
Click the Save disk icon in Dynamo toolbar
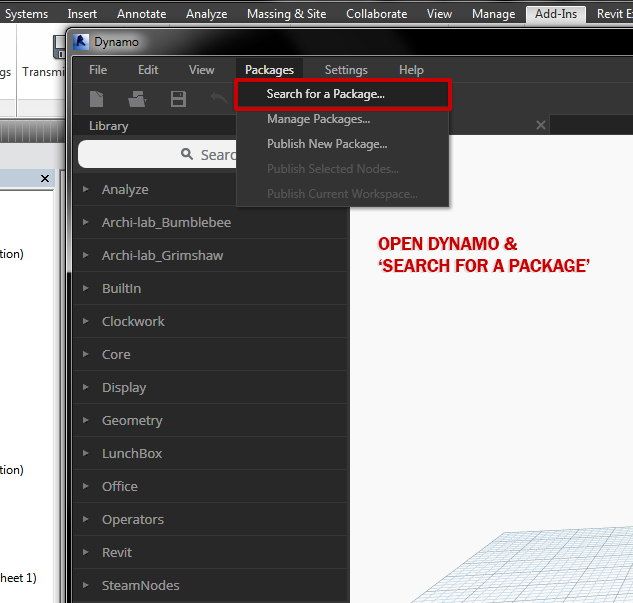click(x=178, y=99)
